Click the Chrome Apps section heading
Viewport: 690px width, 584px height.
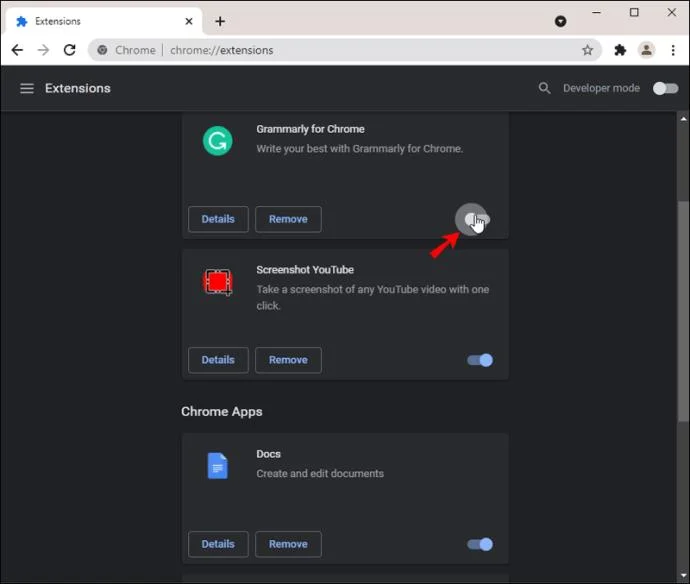222,411
